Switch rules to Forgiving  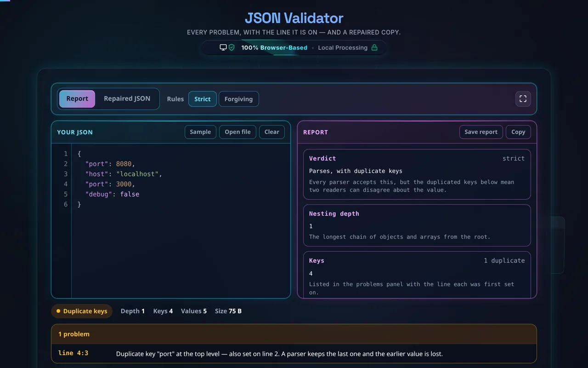238,99
